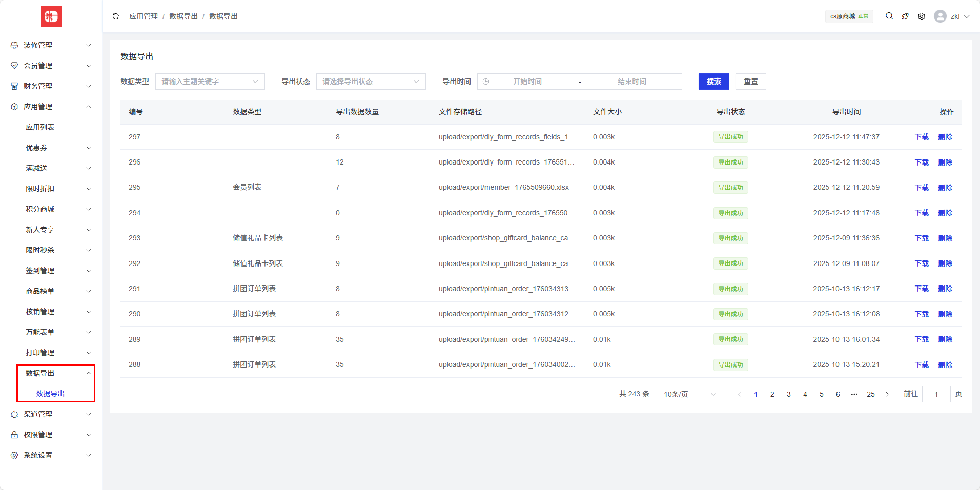Select the 数据导出 submenu item
Viewport: 980px width, 490px height.
(x=50, y=394)
